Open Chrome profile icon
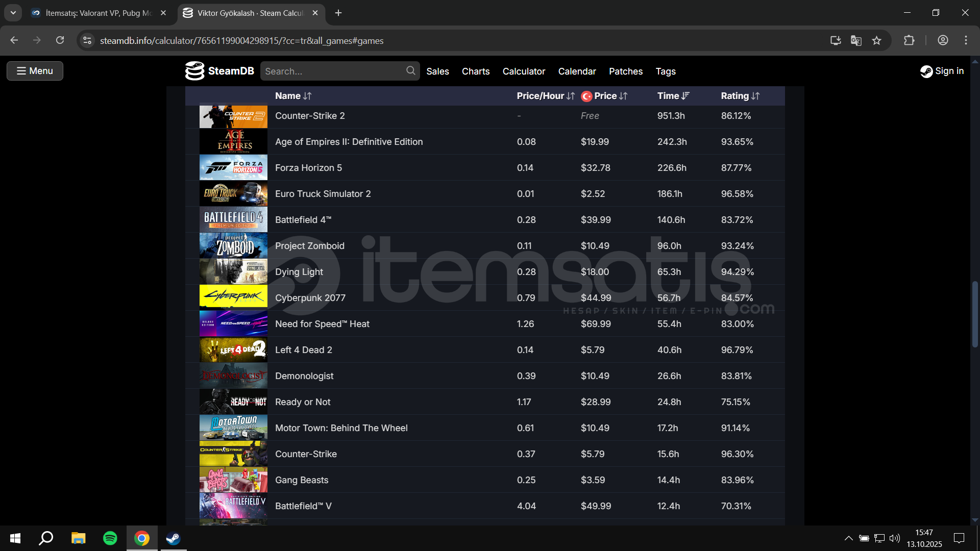The width and height of the screenshot is (980, 551). (943, 40)
